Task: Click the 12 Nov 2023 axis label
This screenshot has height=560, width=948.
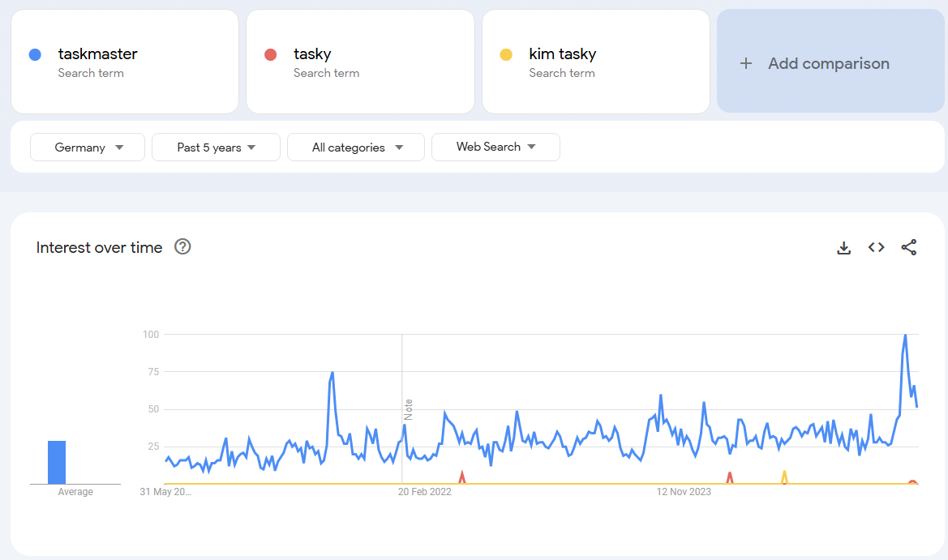Action: point(684,492)
